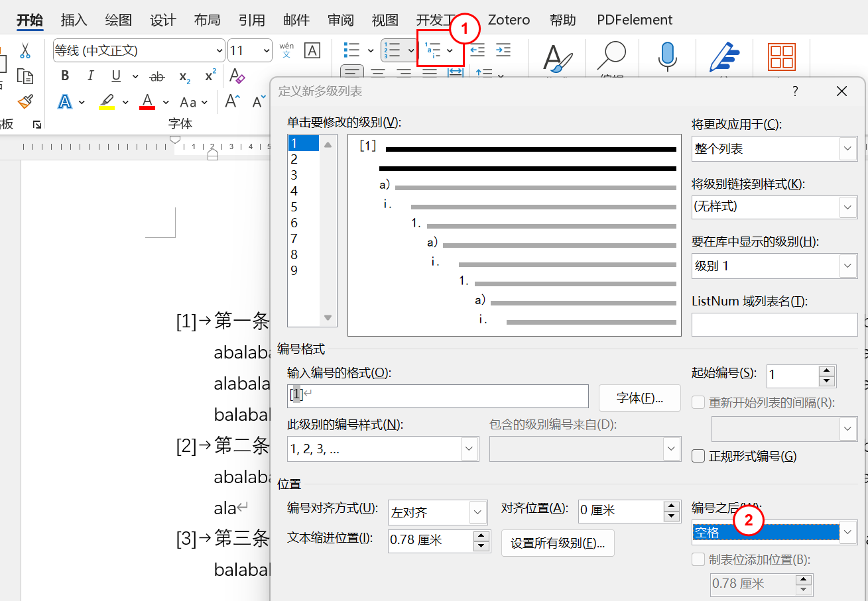This screenshot has height=601, width=868.
Task: Open the Phonetic Guide (wén) tool
Action: click(x=286, y=50)
